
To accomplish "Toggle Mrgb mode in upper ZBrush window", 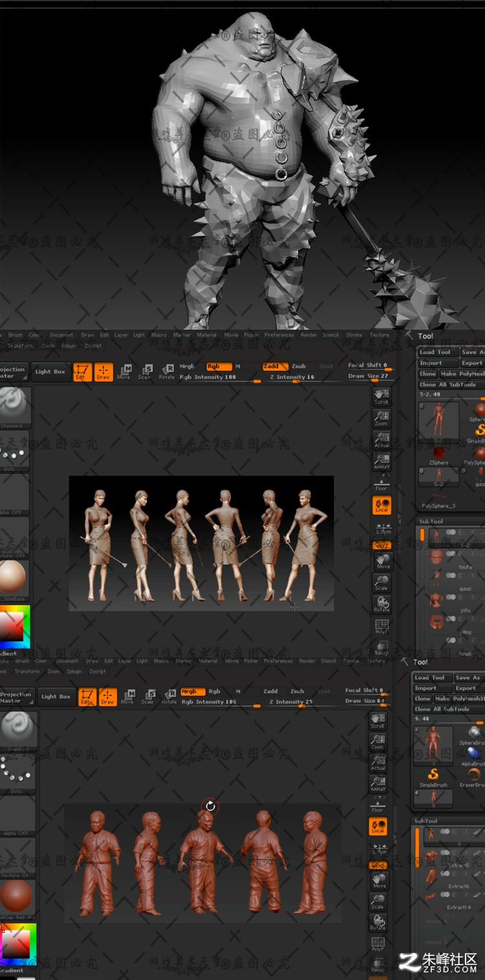I will pyautogui.click(x=188, y=366).
